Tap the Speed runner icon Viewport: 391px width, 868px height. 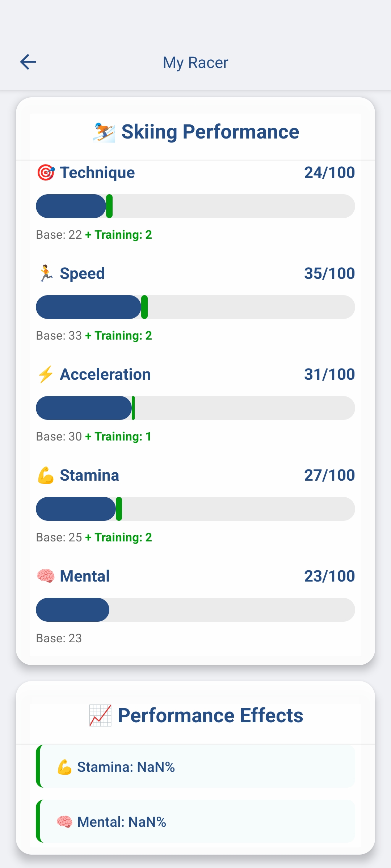46,273
